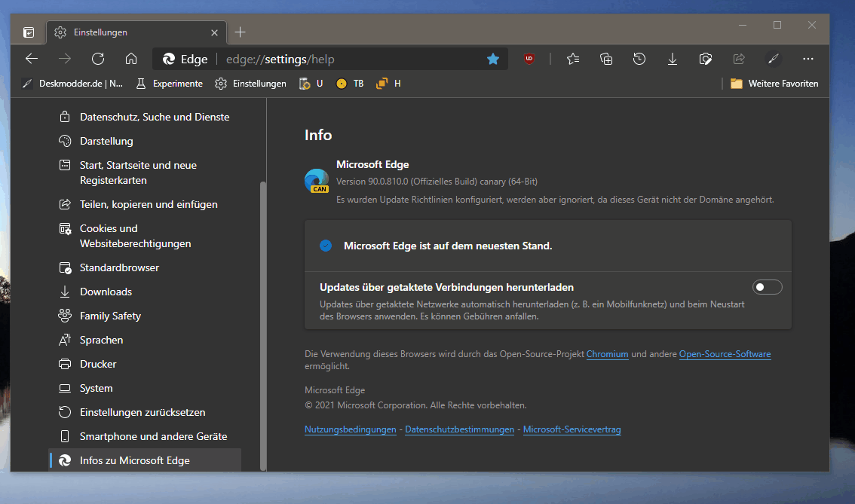
Task: Open the Deskmodder.de favorite
Action: (x=72, y=84)
